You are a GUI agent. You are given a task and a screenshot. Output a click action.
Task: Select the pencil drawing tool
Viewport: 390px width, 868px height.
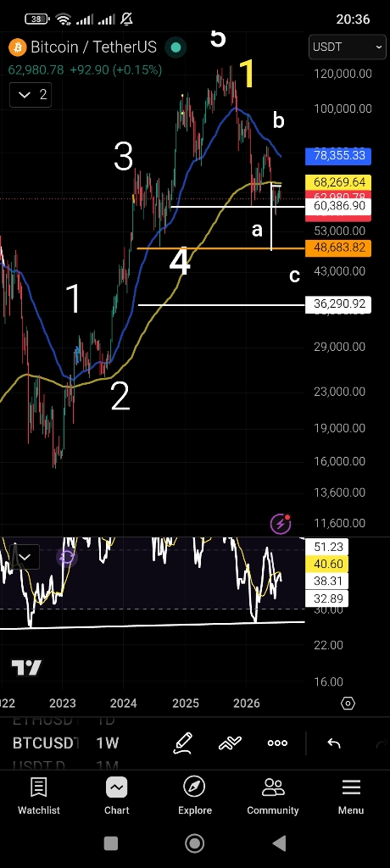(x=183, y=743)
